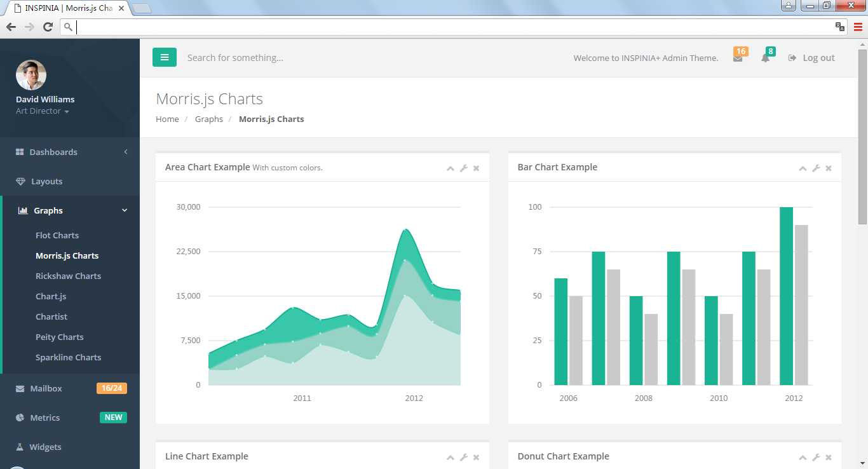Open the bell alerts icon
The image size is (868, 469).
tap(765, 58)
